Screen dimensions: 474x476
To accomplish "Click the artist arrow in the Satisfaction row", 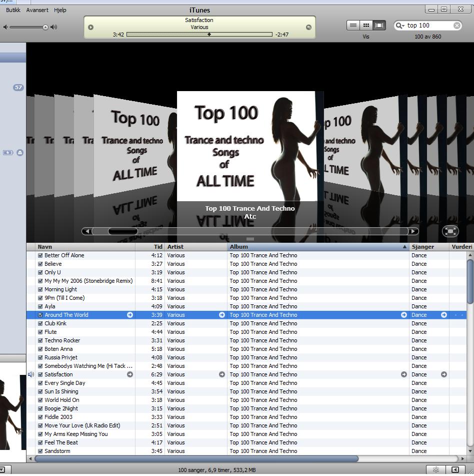I will [x=222, y=374].
